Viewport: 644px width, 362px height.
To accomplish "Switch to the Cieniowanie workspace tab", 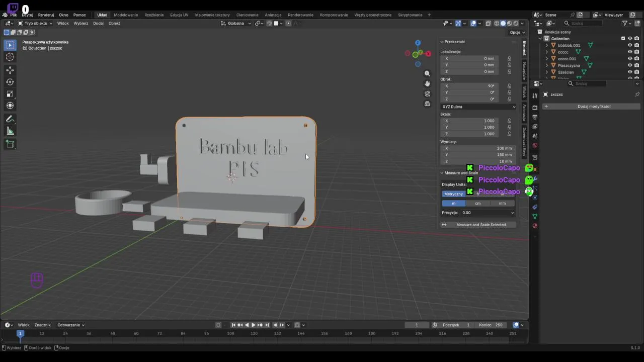I will click(x=247, y=15).
